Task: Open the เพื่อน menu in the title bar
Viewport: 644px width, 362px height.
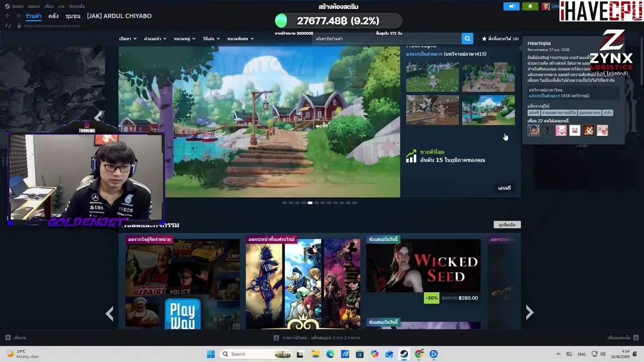Action: (x=49, y=6)
